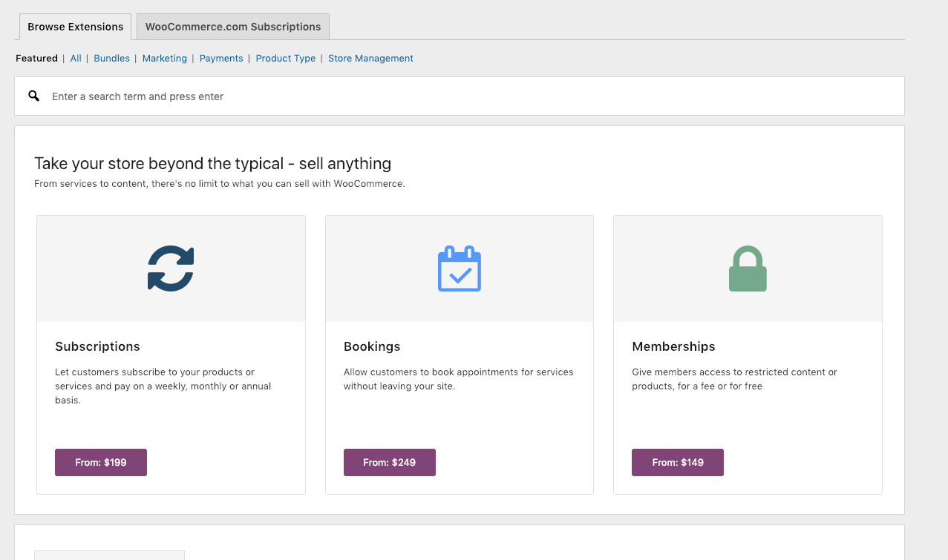Open the Bookings card title
This screenshot has width=948, height=560.
pyautogui.click(x=372, y=346)
